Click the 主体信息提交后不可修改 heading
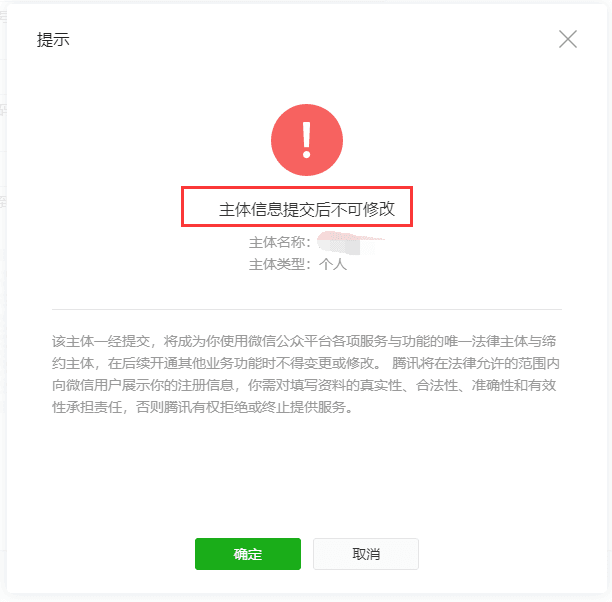The width and height of the screenshot is (612, 602). pyautogui.click(x=307, y=209)
